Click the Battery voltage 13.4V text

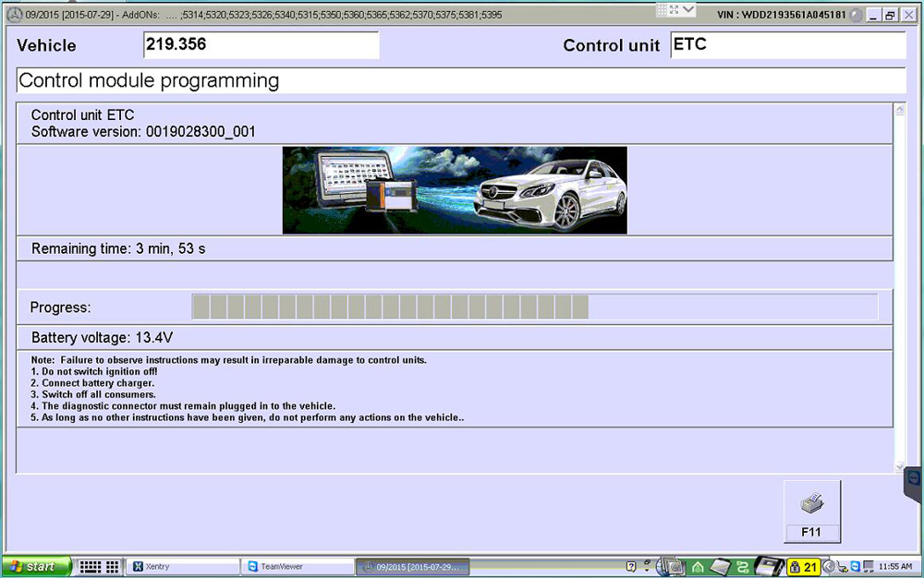pos(102,338)
